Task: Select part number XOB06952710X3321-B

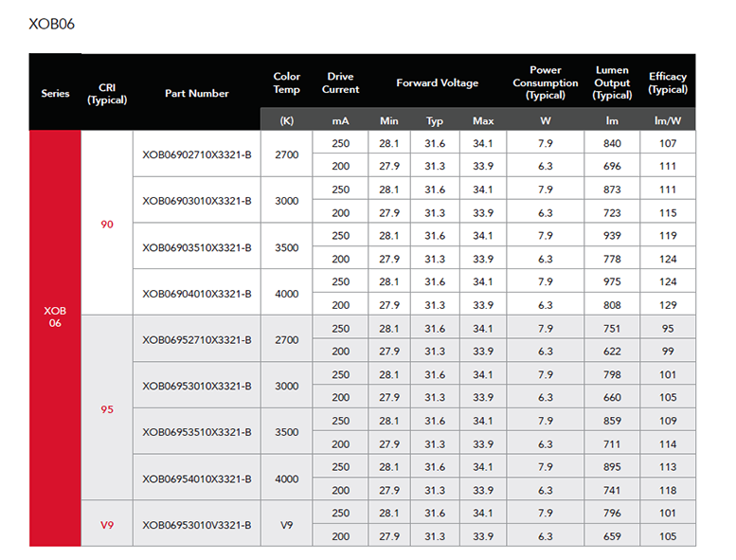Action: tap(197, 340)
